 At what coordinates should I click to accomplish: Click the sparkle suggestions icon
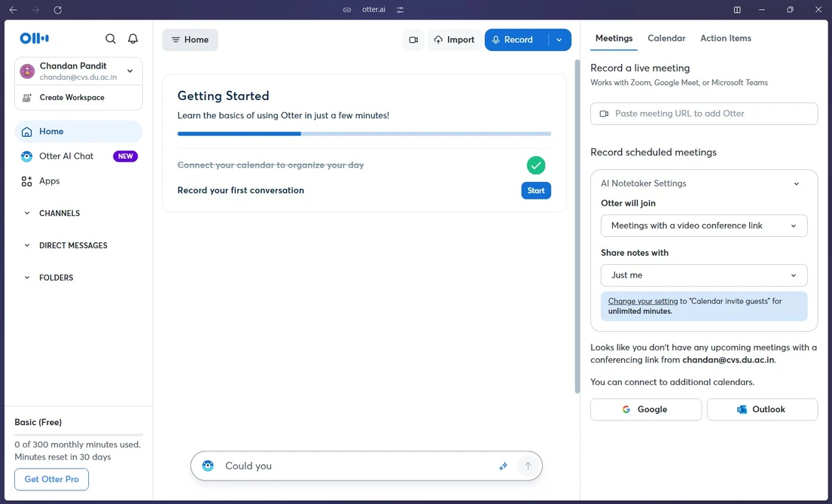tap(503, 466)
